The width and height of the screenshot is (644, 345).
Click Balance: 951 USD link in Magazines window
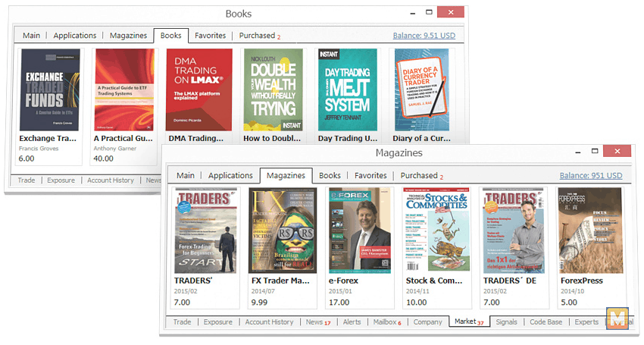(591, 176)
